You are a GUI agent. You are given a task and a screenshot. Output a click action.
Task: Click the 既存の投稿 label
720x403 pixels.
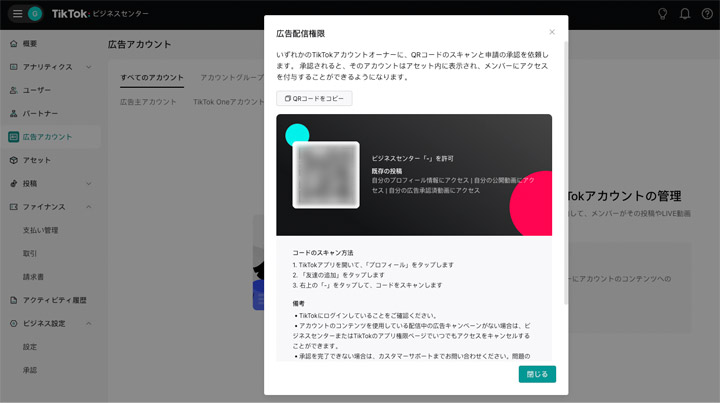point(387,171)
